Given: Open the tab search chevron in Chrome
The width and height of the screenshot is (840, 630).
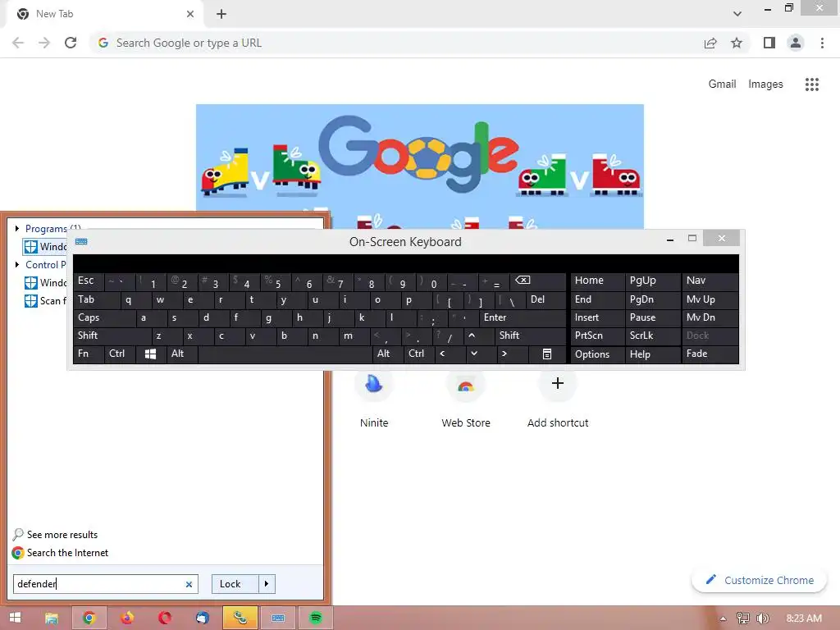Looking at the screenshot, I should 737,14.
